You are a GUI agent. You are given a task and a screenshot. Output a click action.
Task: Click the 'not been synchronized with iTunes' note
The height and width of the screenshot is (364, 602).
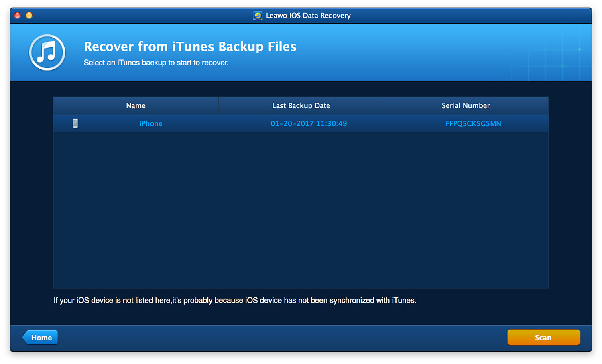tap(235, 300)
